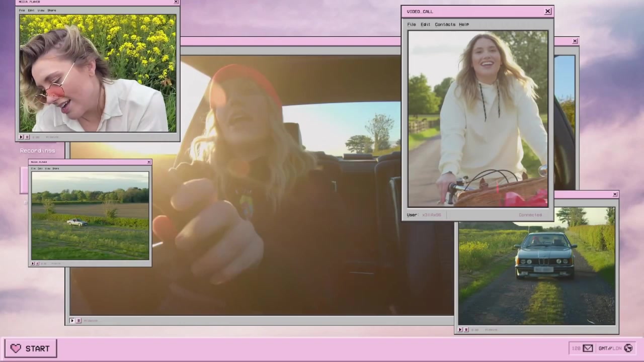Viewport: 644px width, 362px height.
Task: Play the BMW road video window
Action: [x=460, y=330]
